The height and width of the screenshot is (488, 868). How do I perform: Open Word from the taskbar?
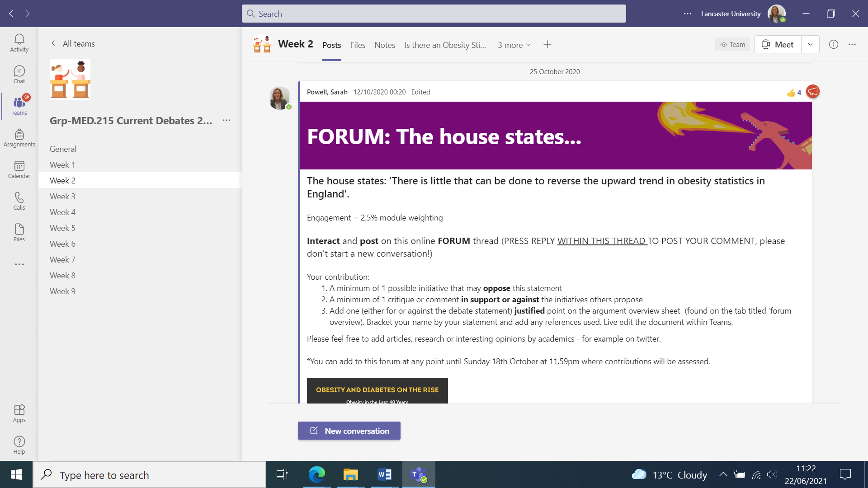click(384, 474)
